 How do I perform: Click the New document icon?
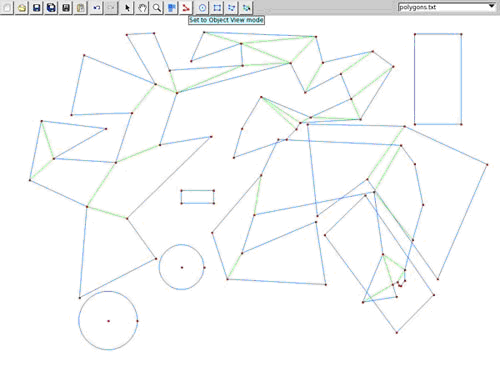tap(7, 7)
